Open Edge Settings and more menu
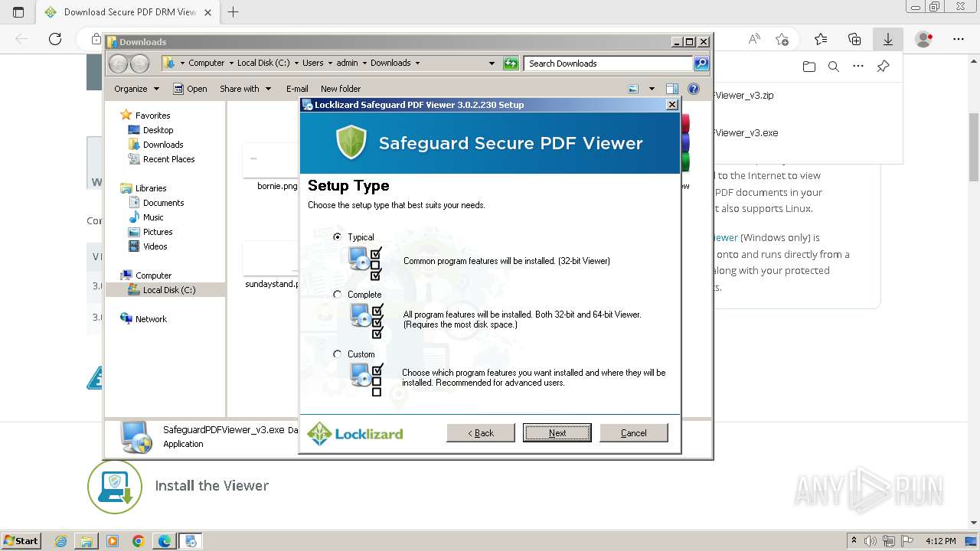This screenshot has width=980, height=551. (x=959, y=39)
